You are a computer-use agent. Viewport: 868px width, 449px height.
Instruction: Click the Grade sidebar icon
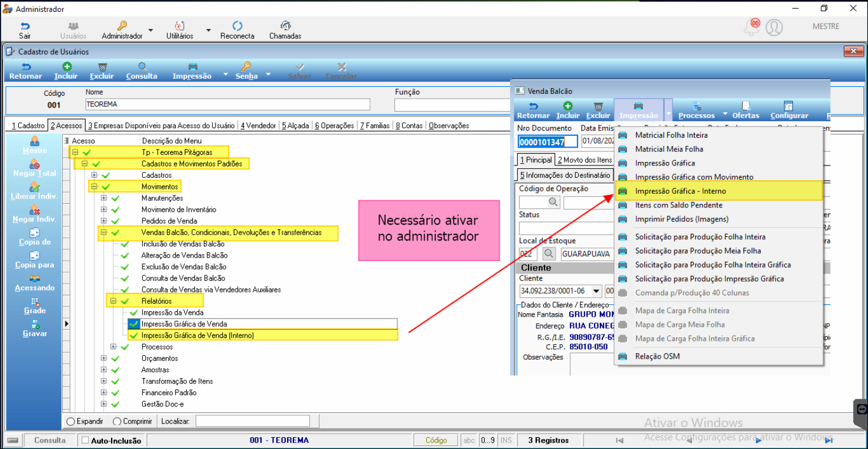(35, 301)
